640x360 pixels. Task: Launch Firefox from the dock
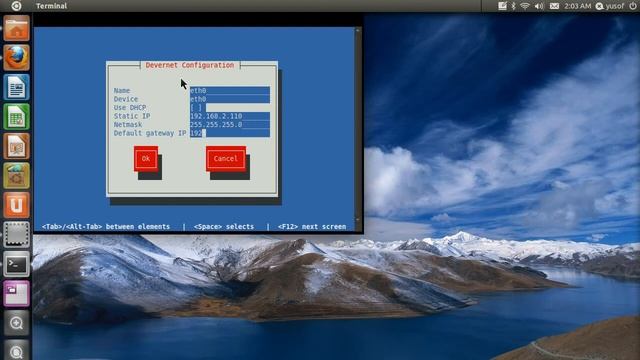(x=16, y=58)
